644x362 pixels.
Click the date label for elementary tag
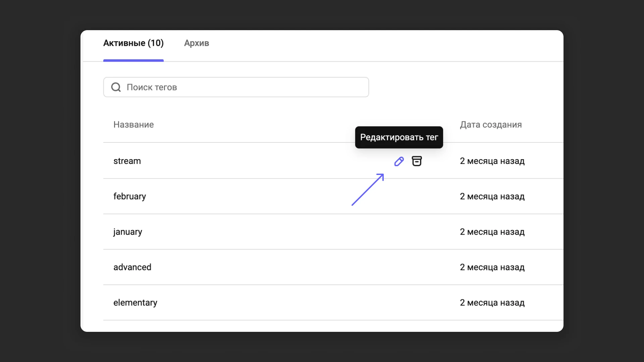[x=492, y=303]
